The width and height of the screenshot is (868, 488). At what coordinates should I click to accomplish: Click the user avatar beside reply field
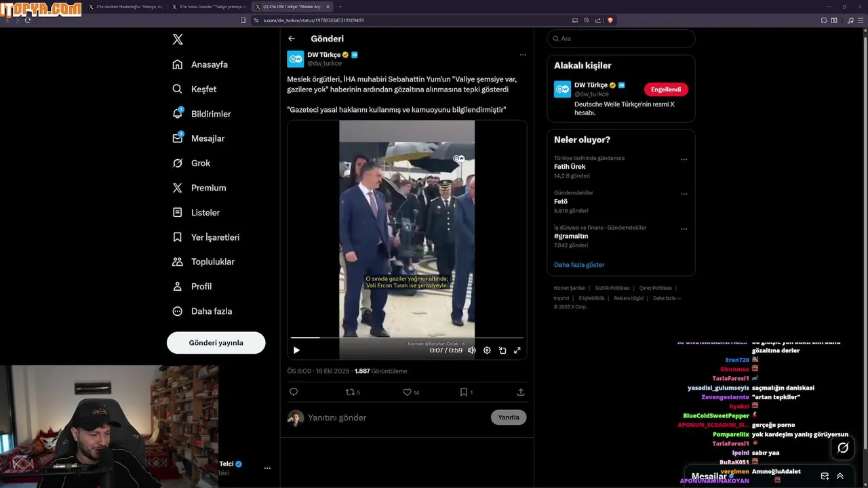[296, 418]
